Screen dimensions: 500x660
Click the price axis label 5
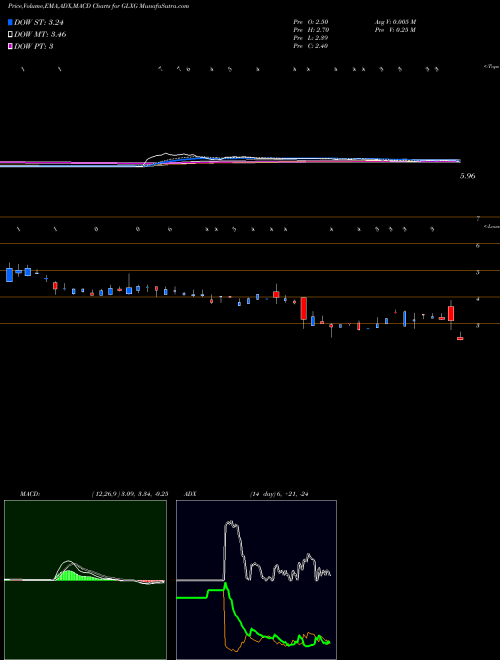pyautogui.click(x=478, y=272)
